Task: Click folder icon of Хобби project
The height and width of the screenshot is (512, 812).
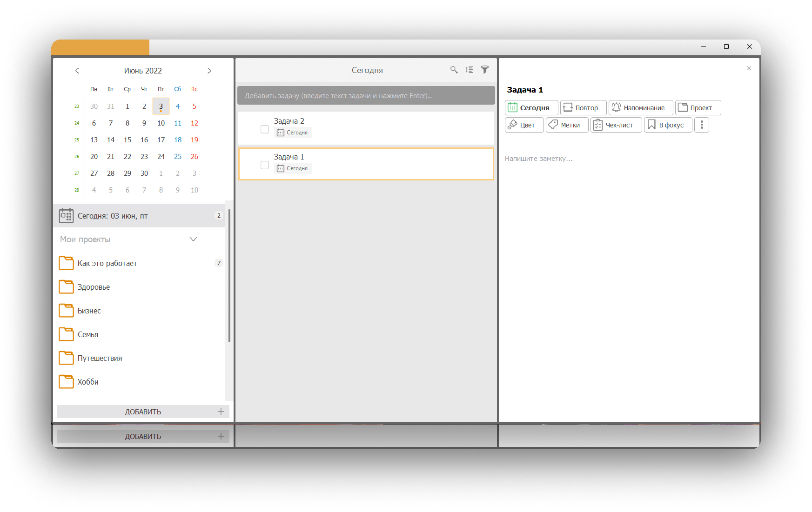Action: tap(66, 382)
